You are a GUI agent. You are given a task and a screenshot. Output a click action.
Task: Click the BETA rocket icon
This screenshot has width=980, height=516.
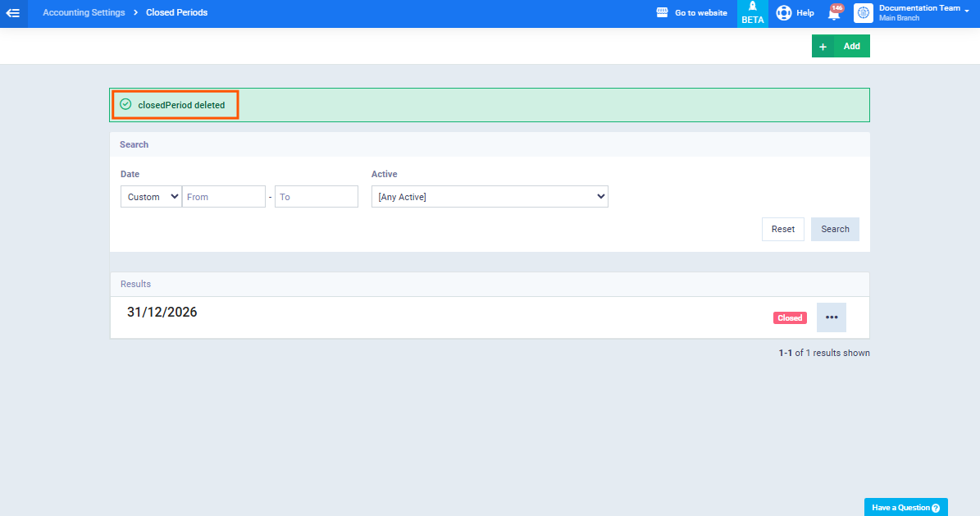click(753, 14)
